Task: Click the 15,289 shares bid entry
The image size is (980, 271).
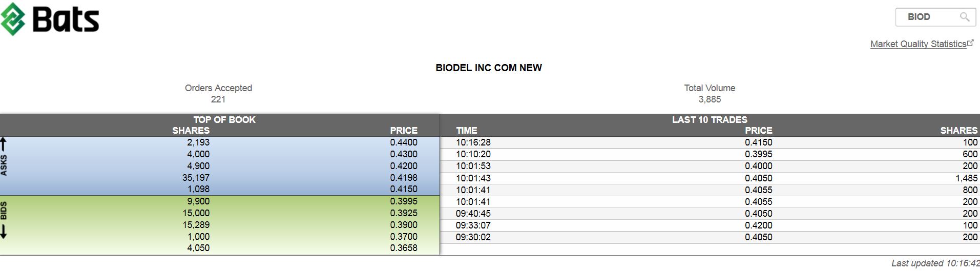Action: click(196, 225)
